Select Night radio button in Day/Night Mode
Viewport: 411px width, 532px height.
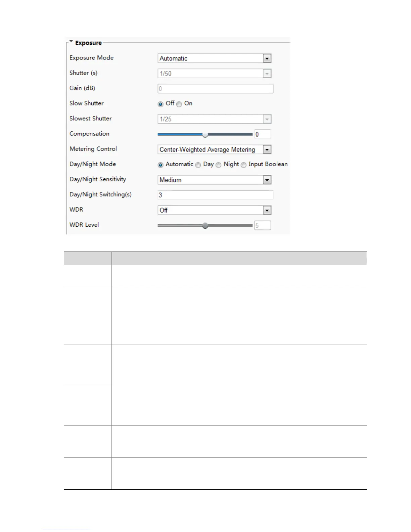[219, 165]
